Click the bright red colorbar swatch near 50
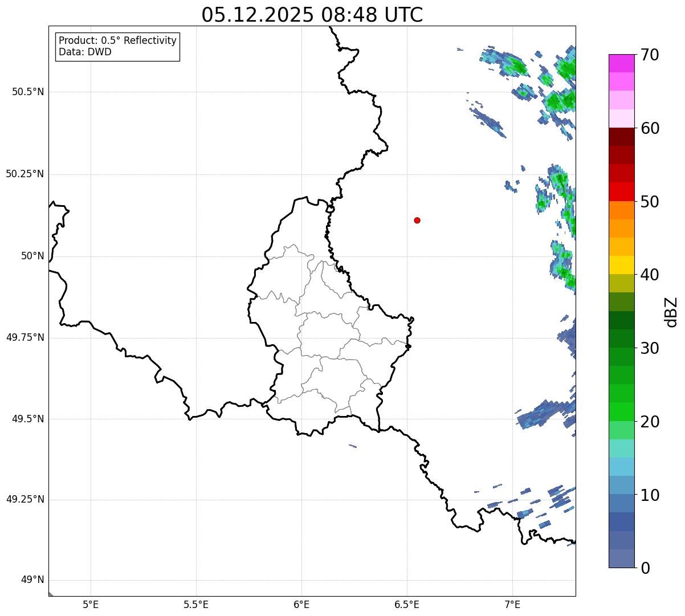 [x=622, y=192]
